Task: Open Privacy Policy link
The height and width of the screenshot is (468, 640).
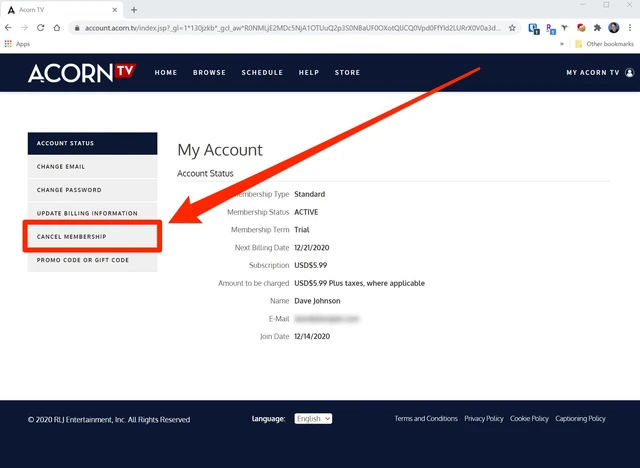Action: coord(484,419)
